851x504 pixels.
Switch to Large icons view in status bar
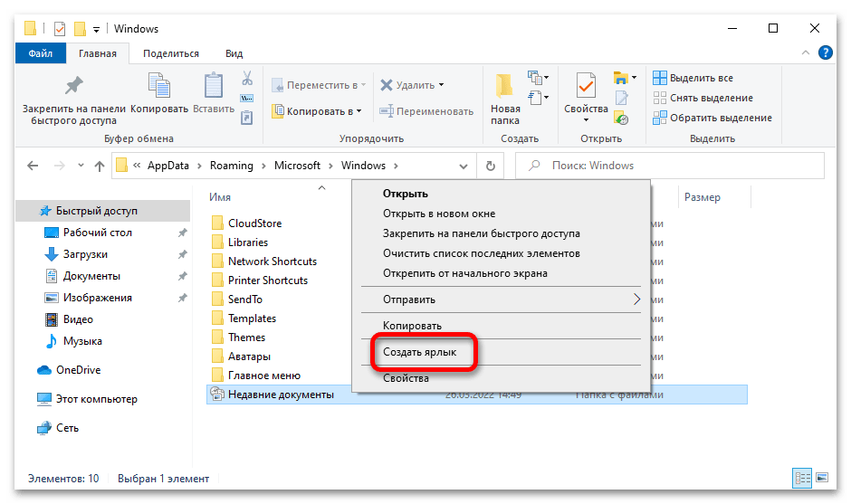[822, 478]
